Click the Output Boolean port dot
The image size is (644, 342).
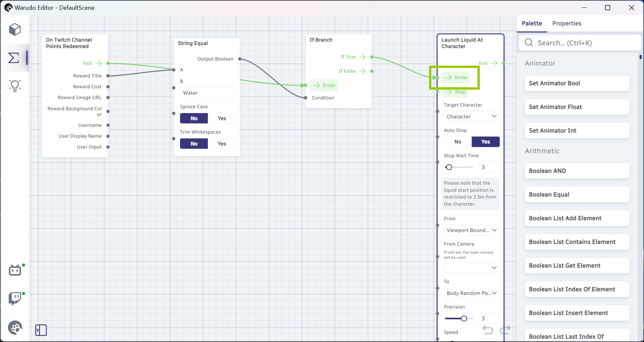point(240,59)
